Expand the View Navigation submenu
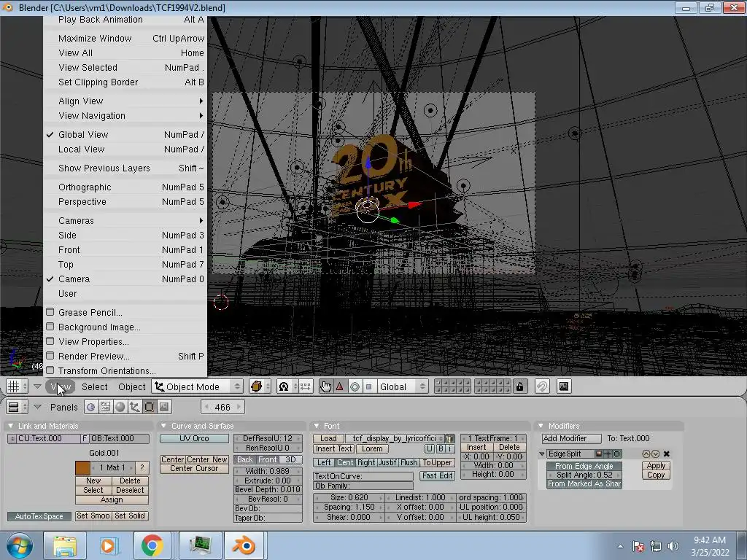The width and height of the screenshot is (747, 560). coord(125,116)
